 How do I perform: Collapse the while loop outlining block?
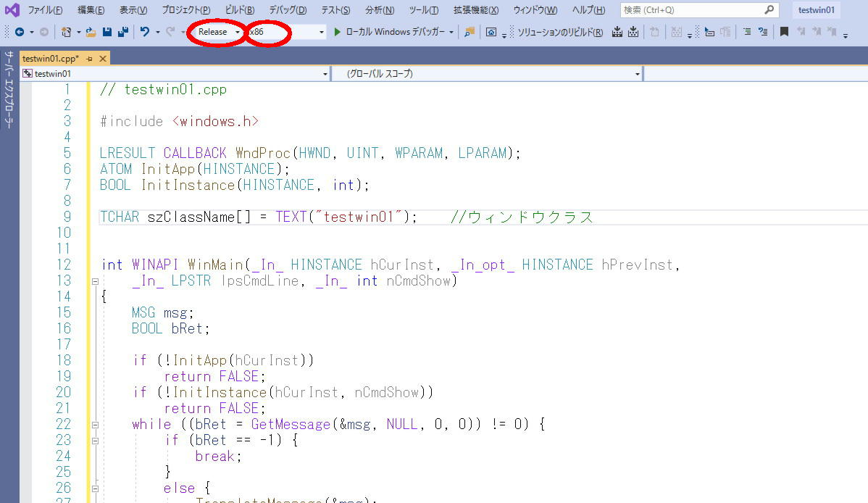(x=95, y=424)
